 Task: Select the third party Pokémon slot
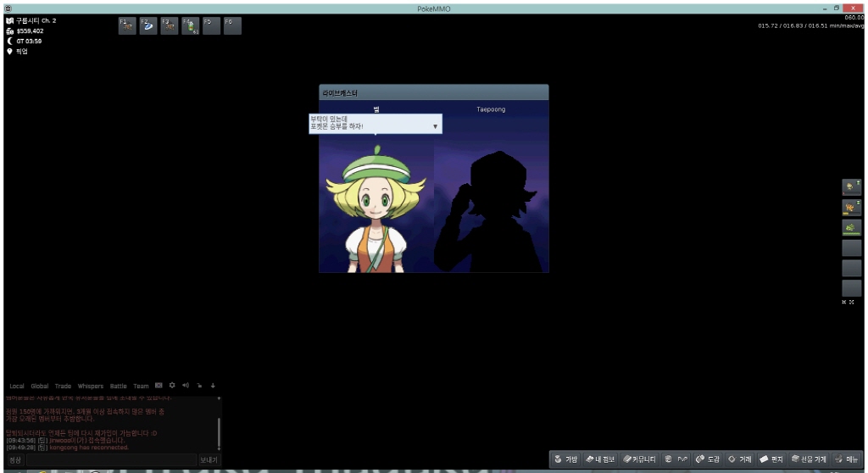(x=851, y=227)
